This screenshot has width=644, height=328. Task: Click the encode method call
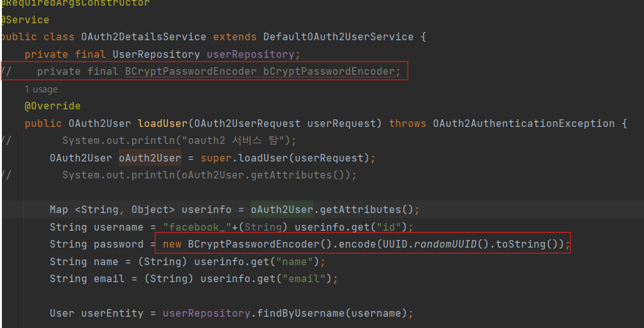click(x=357, y=244)
